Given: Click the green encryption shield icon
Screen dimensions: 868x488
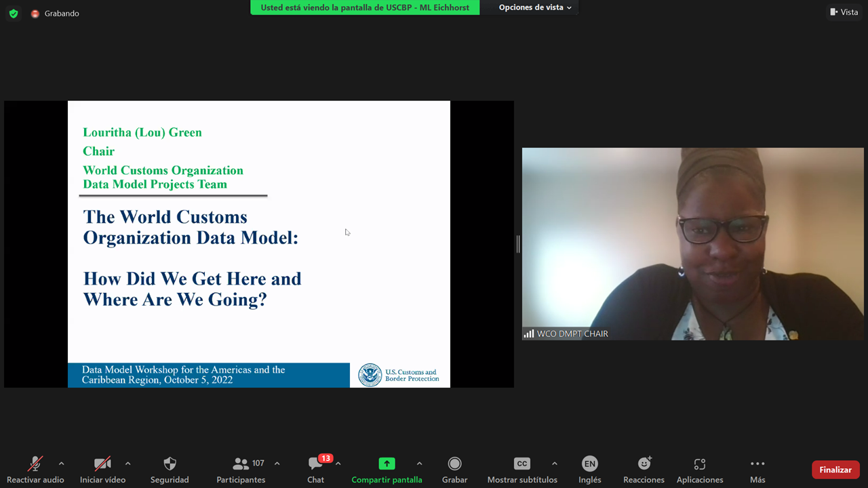Looking at the screenshot, I should (14, 14).
